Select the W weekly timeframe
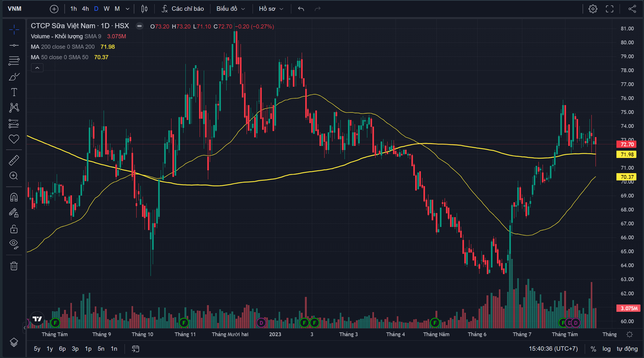The height and width of the screenshot is (358, 644). point(106,9)
